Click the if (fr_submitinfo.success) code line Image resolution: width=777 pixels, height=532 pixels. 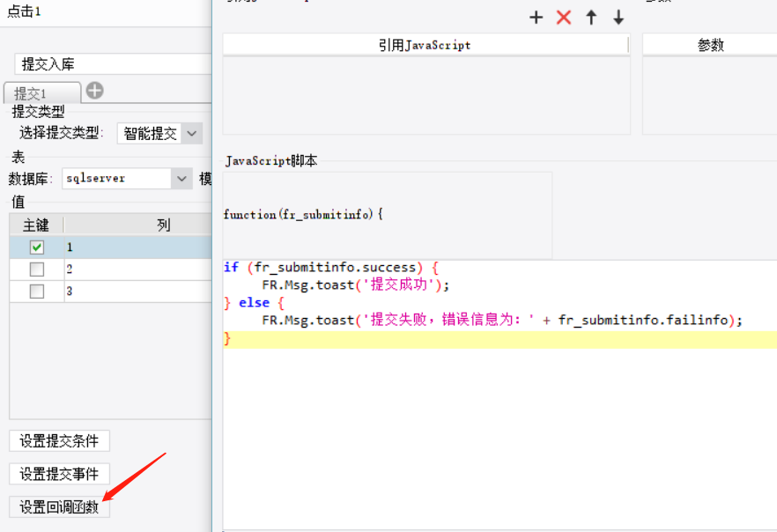tap(331, 268)
